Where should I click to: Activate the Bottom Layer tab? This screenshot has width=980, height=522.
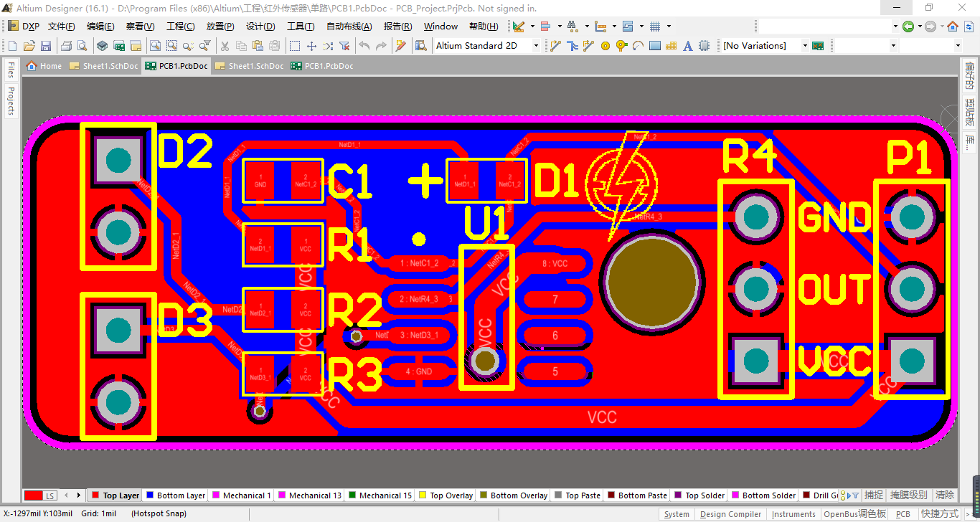pos(176,495)
